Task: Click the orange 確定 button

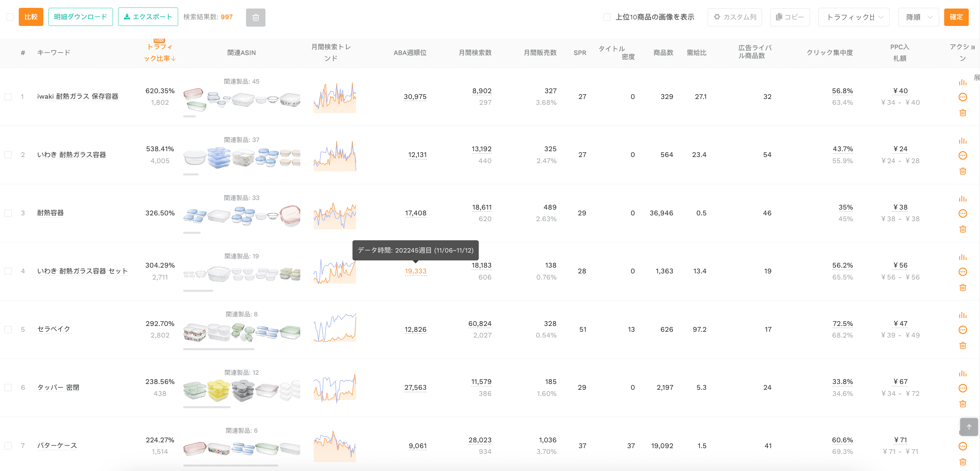Action: coord(956,17)
